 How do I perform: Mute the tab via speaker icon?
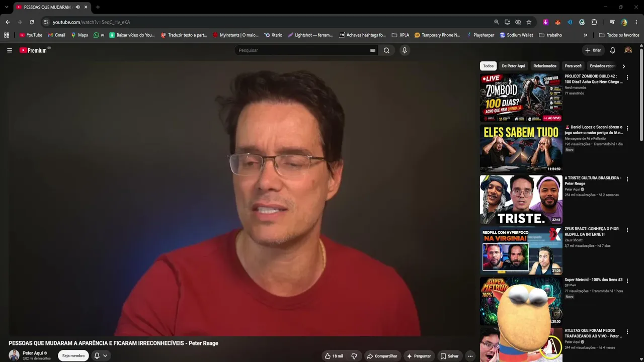[77, 7]
